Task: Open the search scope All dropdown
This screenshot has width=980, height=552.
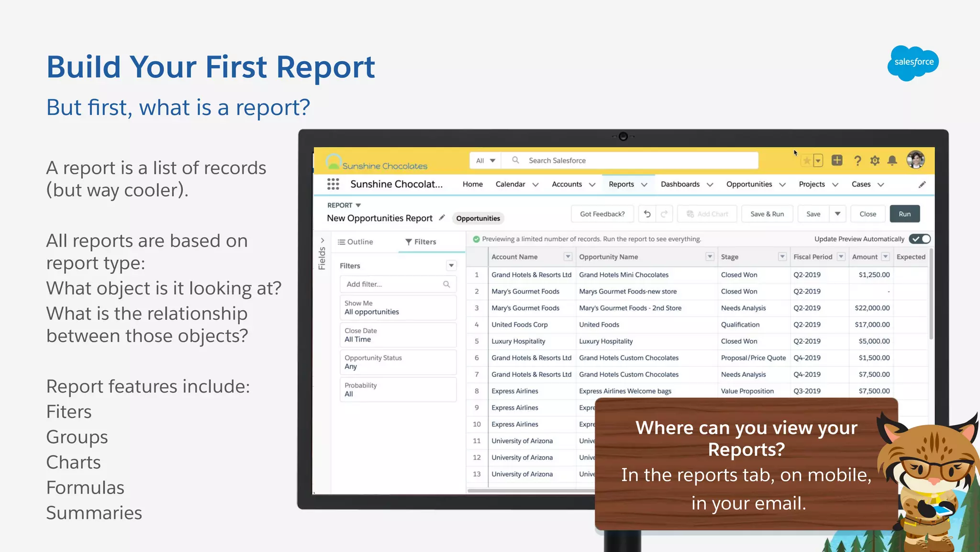Action: click(x=485, y=161)
